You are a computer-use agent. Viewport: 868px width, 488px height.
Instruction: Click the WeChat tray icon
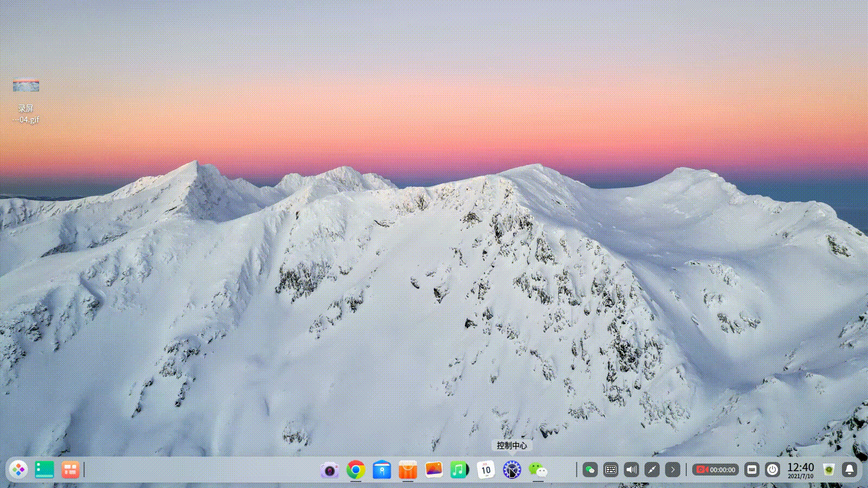click(x=590, y=470)
